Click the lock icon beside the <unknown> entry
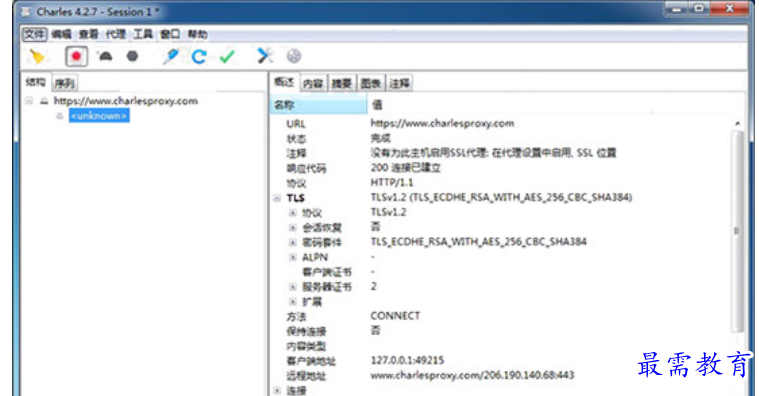The width and height of the screenshot is (759, 396). coord(60,116)
